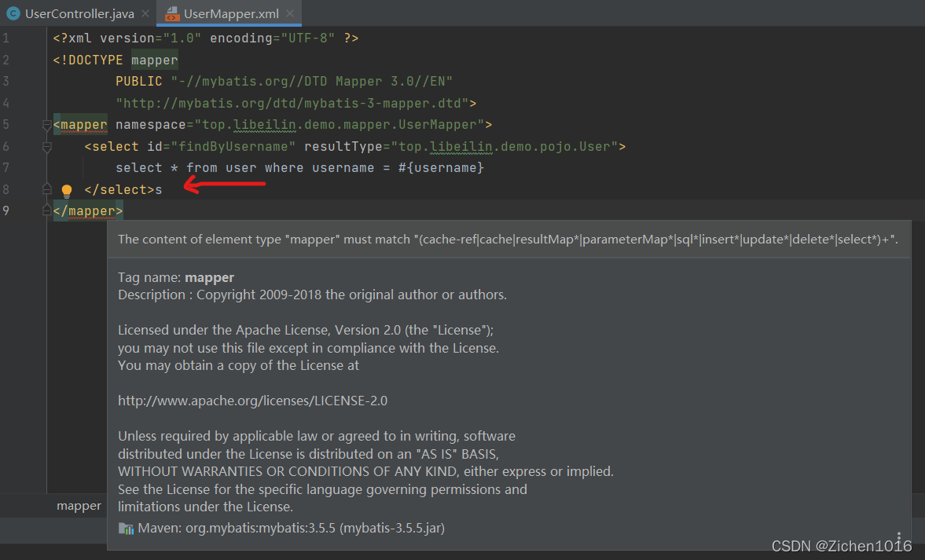Click the fold end marker beside line 9
The image size is (925, 560).
[46, 210]
